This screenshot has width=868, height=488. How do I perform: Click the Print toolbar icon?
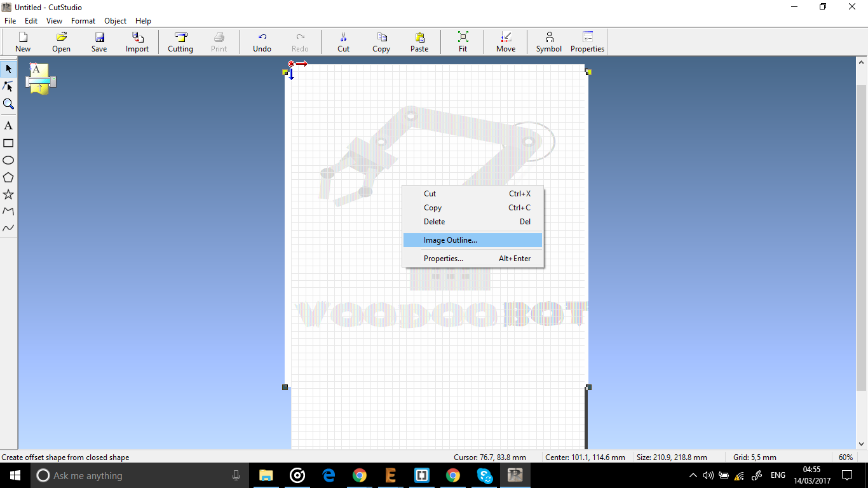pyautogui.click(x=219, y=42)
